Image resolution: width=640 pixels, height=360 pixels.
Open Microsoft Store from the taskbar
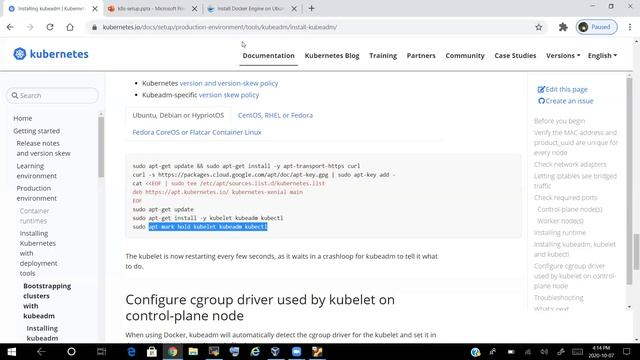[152, 351]
